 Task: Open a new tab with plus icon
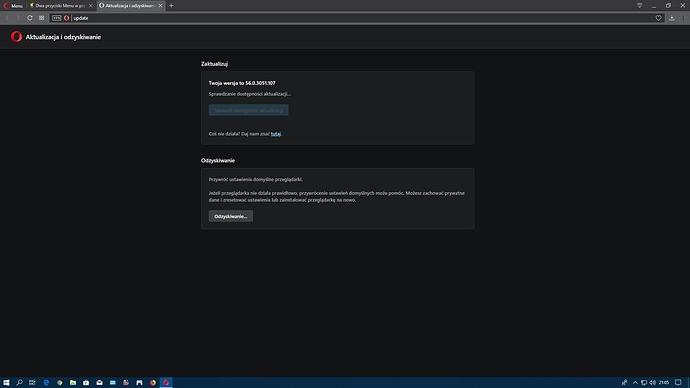171,6
